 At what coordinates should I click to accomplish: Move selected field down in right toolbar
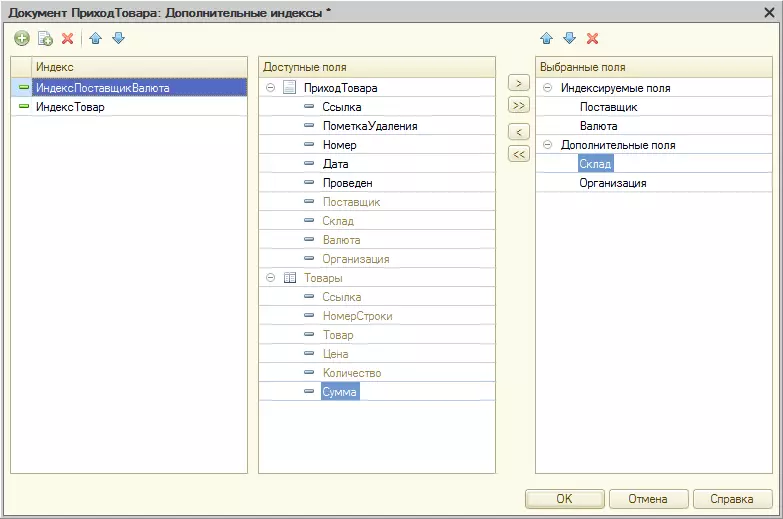tap(569, 38)
